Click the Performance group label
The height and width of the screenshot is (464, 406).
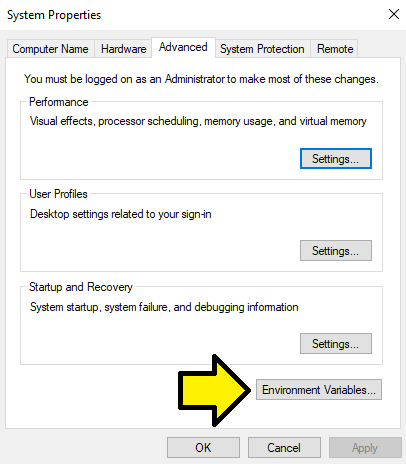[59, 102]
